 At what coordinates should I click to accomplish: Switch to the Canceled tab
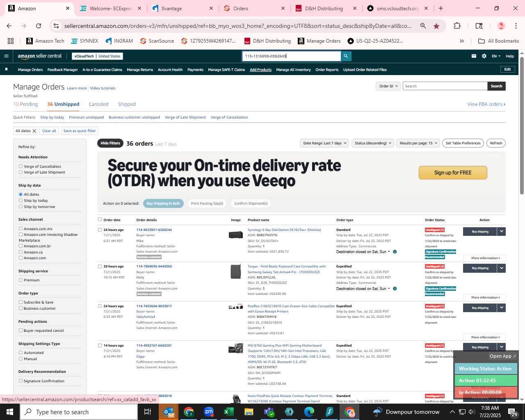[98, 104]
